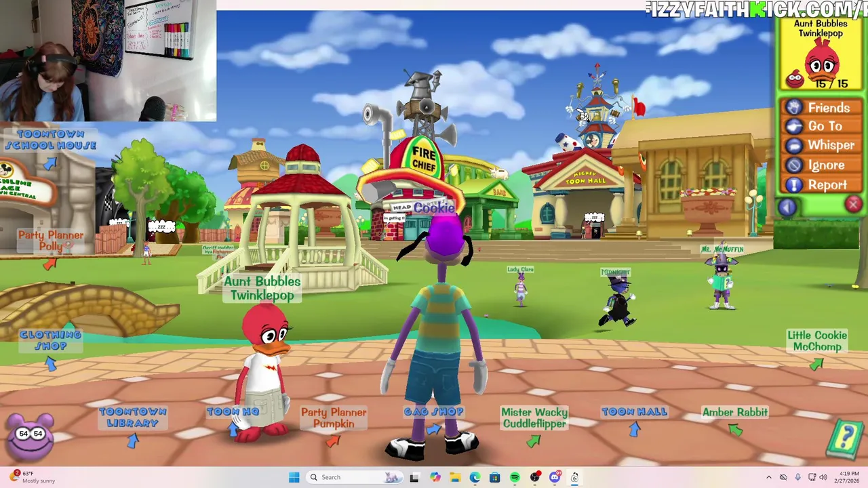
Task: Open volume control in system tray
Action: [x=823, y=477]
